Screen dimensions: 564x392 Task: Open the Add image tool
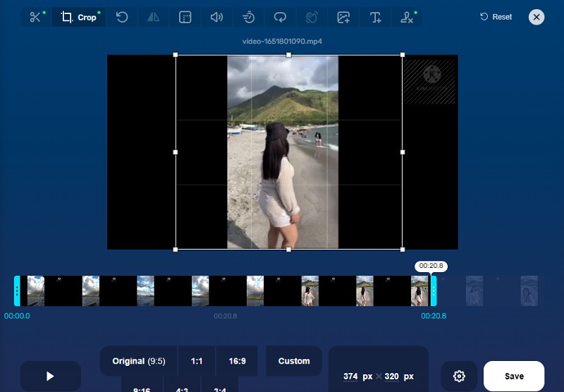tap(343, 17)
